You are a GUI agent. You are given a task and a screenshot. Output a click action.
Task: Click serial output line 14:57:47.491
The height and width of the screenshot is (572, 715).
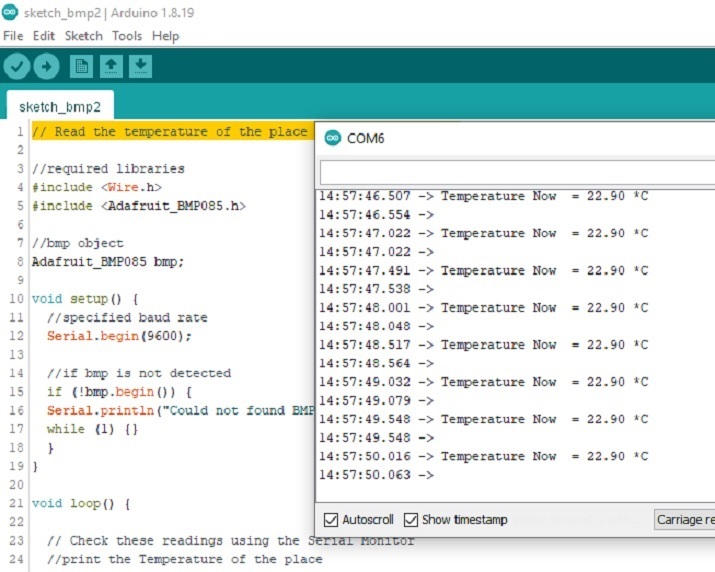(483, 270)
